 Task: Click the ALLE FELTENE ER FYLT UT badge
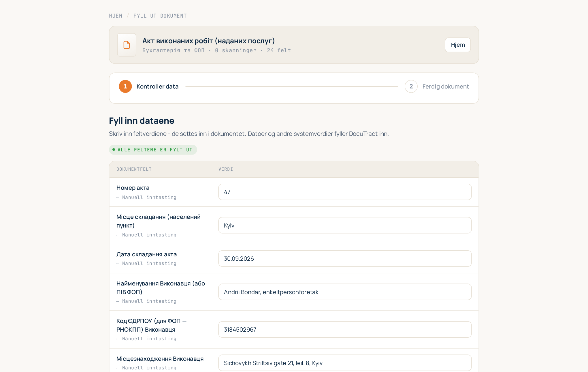[x=153, y=150]
